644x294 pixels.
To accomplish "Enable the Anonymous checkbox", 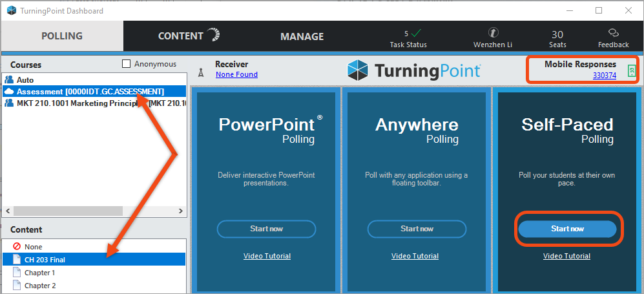I will click(x=127, y=64).
